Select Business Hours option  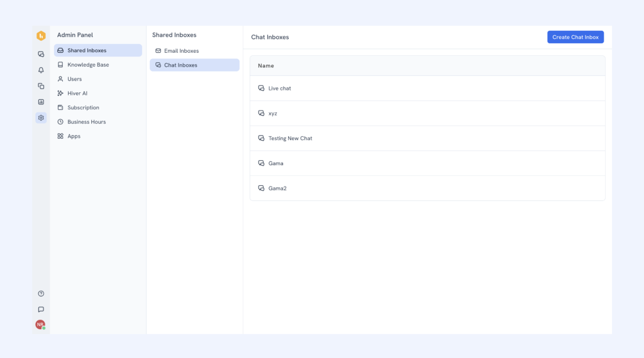86,122
